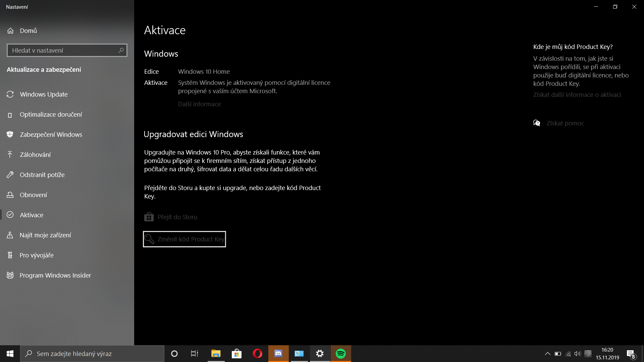Click the Domů home icon

[x=10, y=31]
